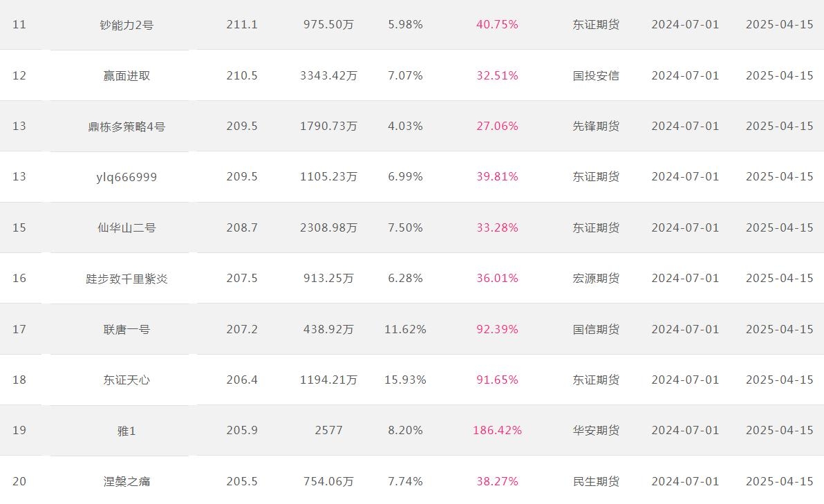Select the 3343.42万 equity value
This screenshot has height=504, width=824.
pyautogui.click(x=328, y=75)
